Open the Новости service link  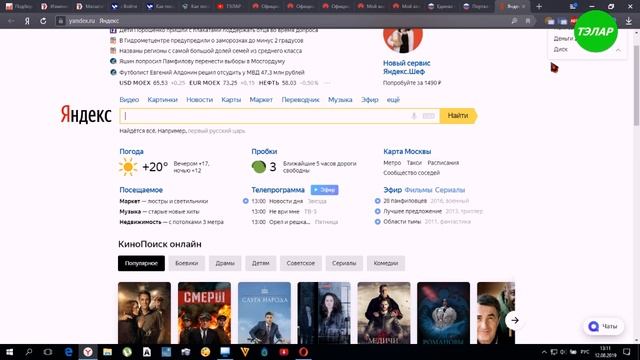coord(200,100)
